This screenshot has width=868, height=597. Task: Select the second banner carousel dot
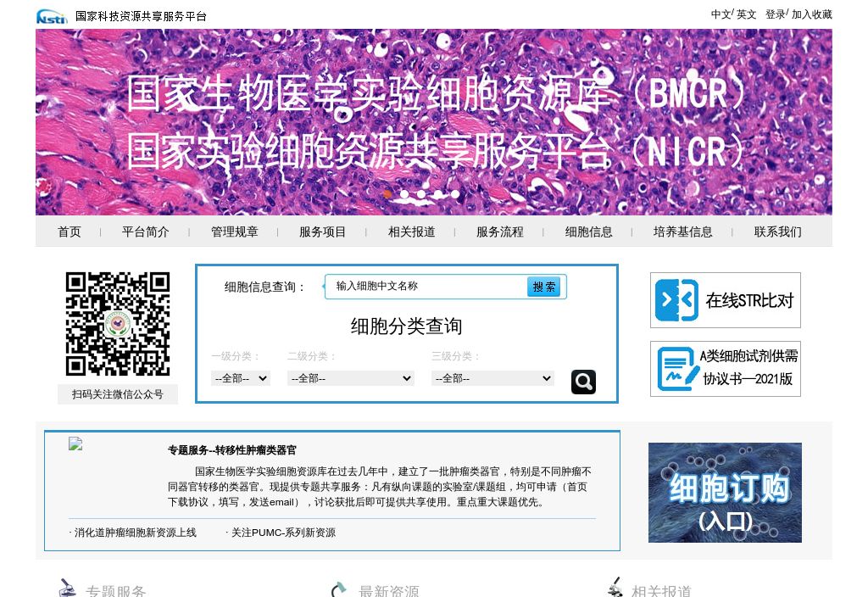[x=404, y=194]
